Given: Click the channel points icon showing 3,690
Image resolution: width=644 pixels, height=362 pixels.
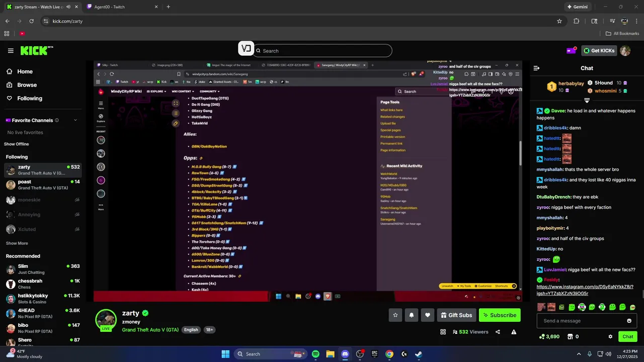Looking at the screenshot, I should 549,336.
